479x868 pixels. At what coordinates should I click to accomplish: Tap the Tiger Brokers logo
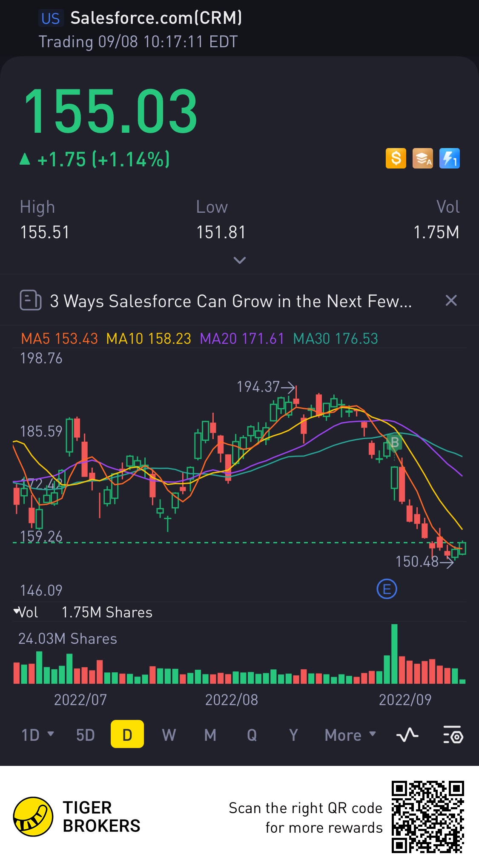77,817
